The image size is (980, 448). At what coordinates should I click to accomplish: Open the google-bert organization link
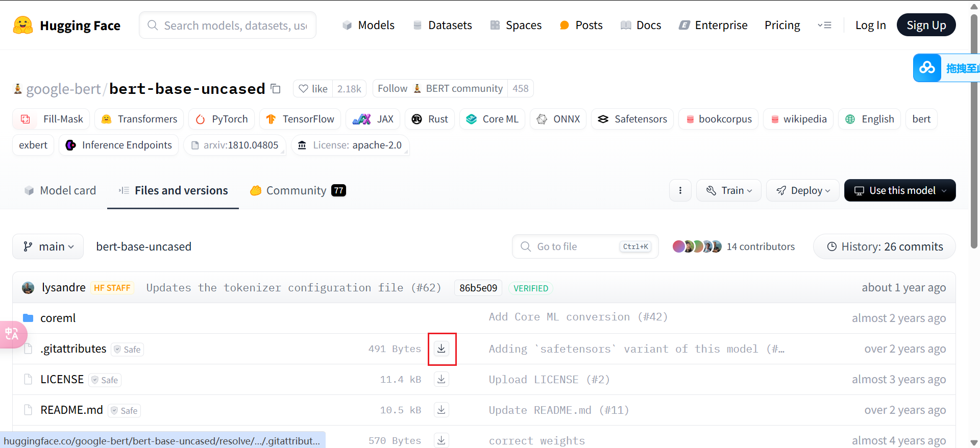pos(63,89)
